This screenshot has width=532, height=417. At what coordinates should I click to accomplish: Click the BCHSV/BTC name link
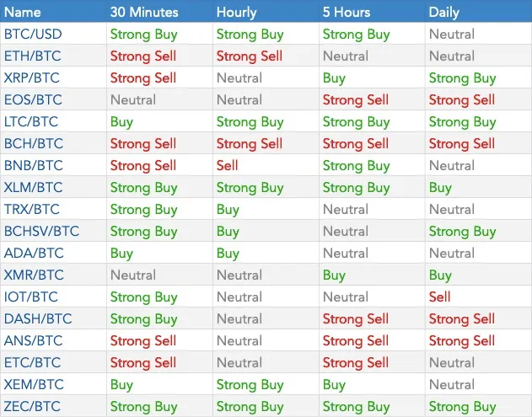tap(41, 231)
